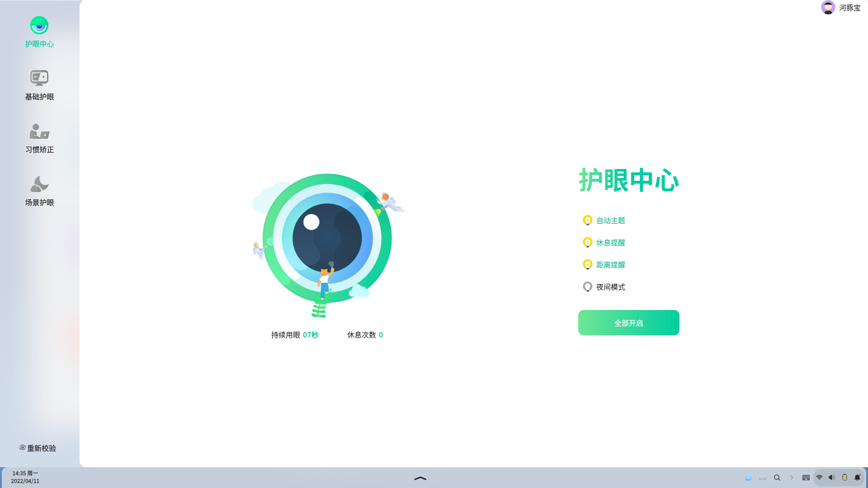This screenshot has height=488, width=868.
Task: Open the on-screen keyboard icon
Action: pyautogui.click(x=806, y=478)
